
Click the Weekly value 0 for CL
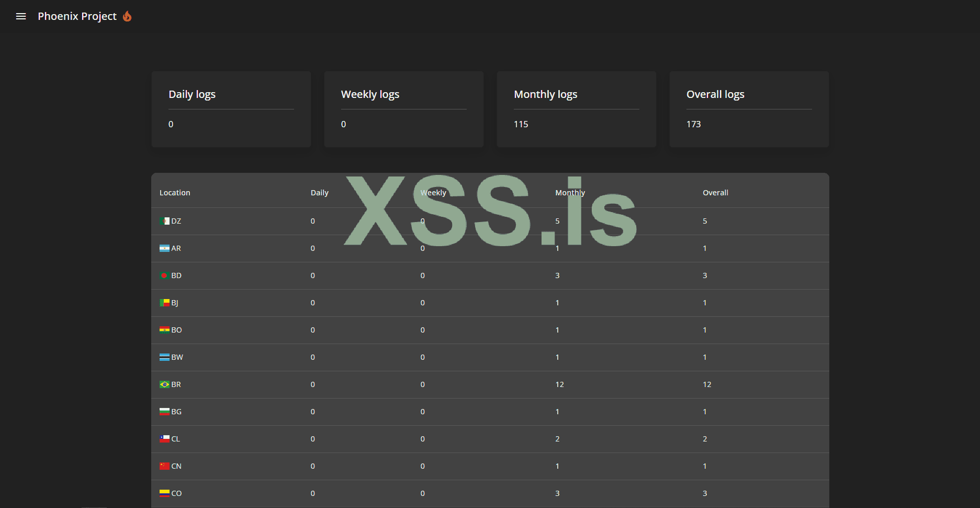coord(423,439)
